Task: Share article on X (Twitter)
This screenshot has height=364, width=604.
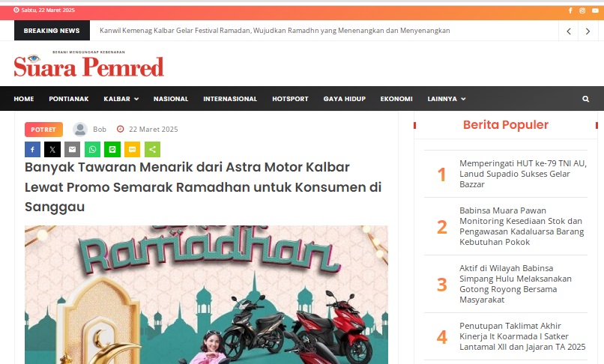Action: tap(52, 150)
